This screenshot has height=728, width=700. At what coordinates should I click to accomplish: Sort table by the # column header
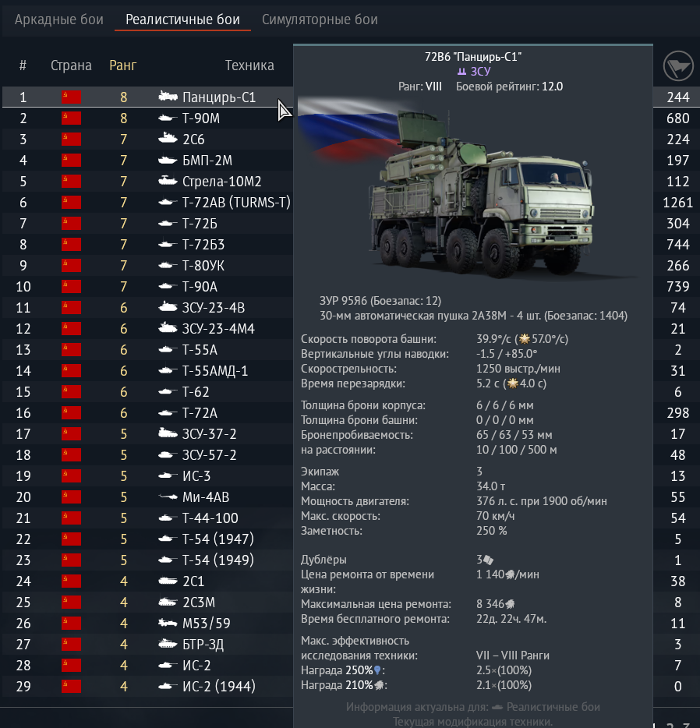23,65
